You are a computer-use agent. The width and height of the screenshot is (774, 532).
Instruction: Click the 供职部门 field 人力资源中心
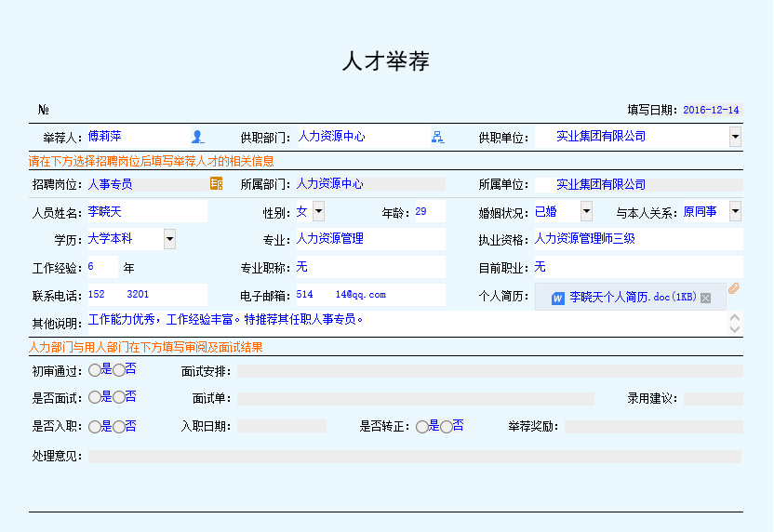364,137
